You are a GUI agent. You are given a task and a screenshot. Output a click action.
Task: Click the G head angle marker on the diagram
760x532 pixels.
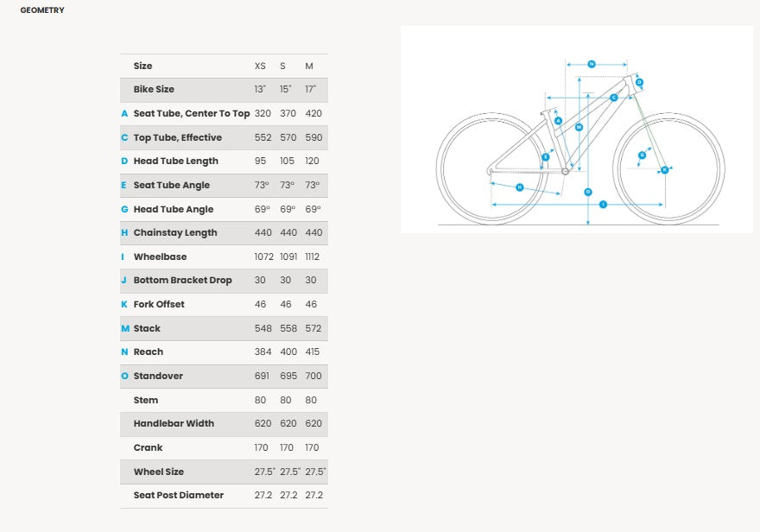click(642, 155)
